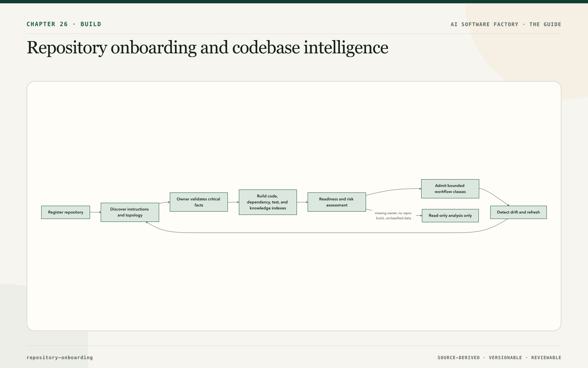Click the 'CHAPTER 26 · BUILD' header text
This screenshot has height=368, width=588.
click(x=64, y=24)
